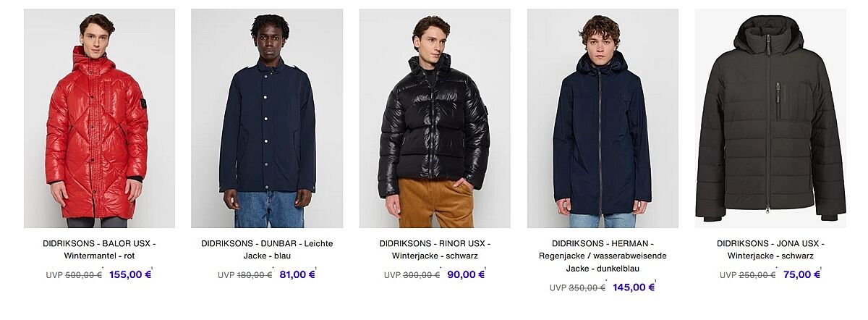Click the crossed-out UVP 500,00 € price
The width and height of the screenshot is (868, 320).
(x=74, y=275)
